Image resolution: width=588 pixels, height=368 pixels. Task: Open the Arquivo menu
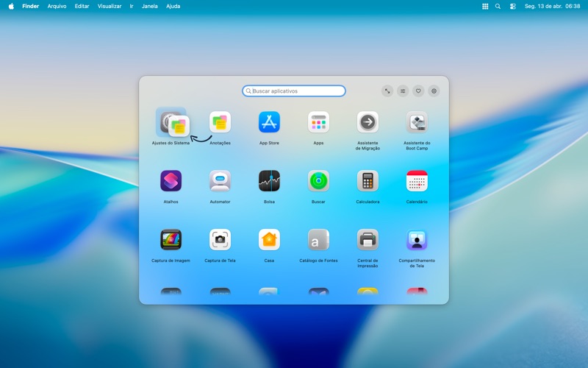point(57,6)
